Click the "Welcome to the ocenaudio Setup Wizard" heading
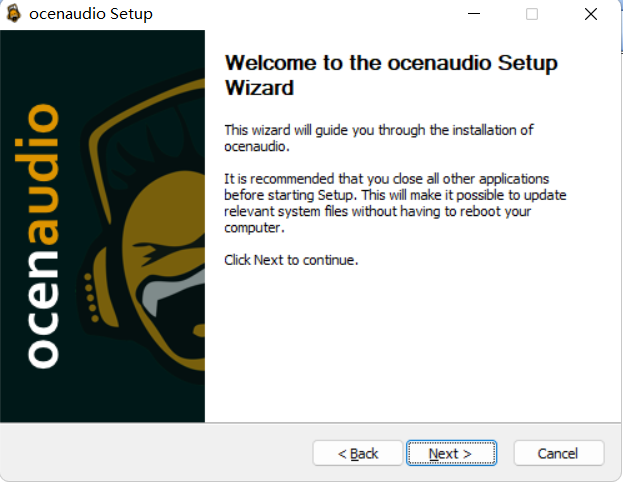Image resolution: width=623 pixels, height=482 pixels. [391, 75]
